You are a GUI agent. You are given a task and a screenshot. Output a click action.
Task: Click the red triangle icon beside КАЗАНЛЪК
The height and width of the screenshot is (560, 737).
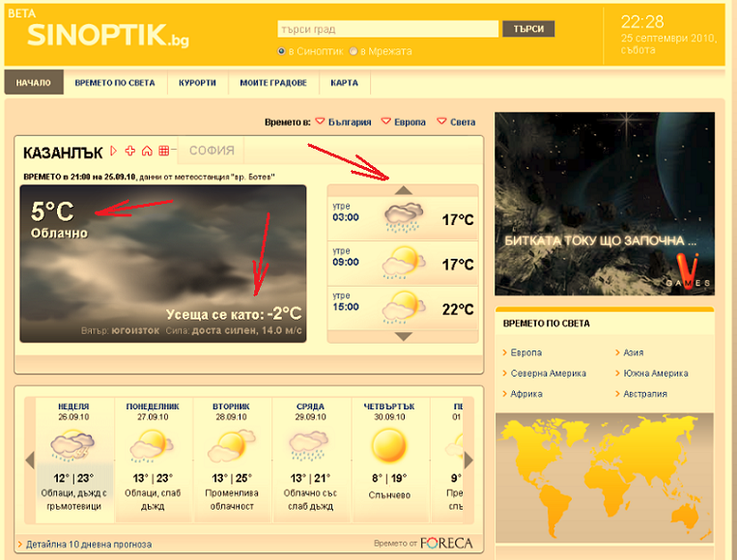coord(114,151)
